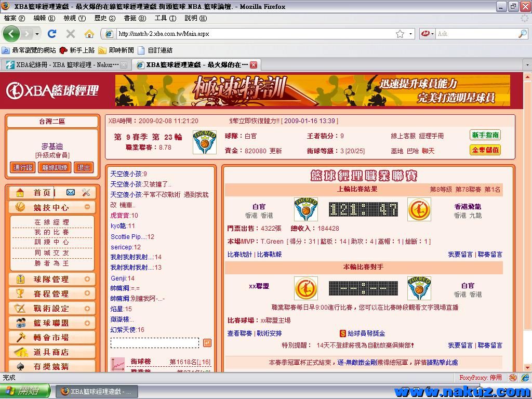532x399 pixels.
Task: Open the tools wrench icon beside 首頁
Action: (86, 192)
